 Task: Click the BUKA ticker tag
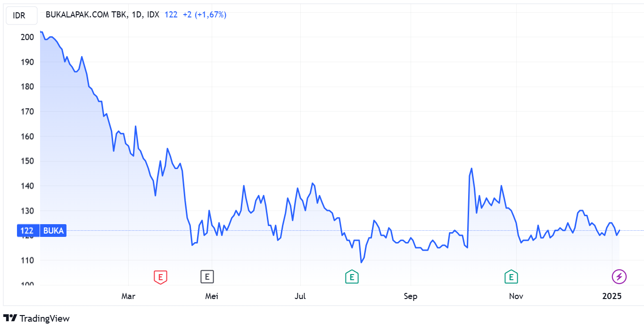click(53, 231)
